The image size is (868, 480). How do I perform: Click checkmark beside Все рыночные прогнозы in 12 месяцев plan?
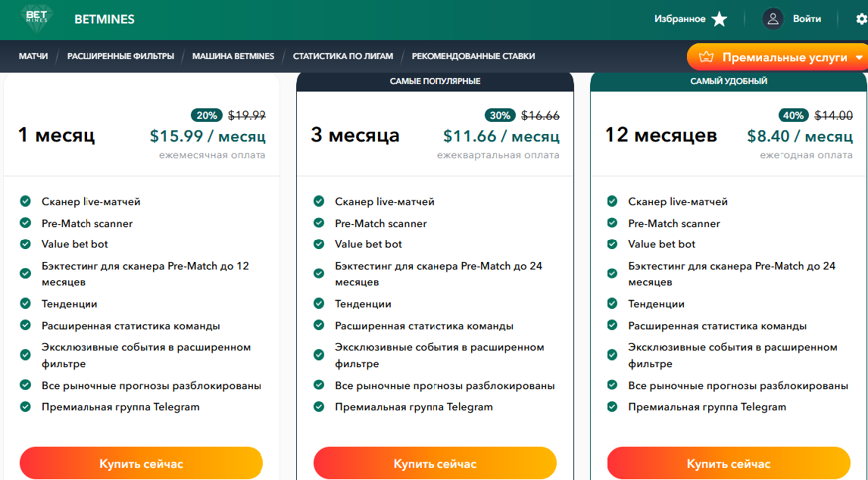point(612,384)
